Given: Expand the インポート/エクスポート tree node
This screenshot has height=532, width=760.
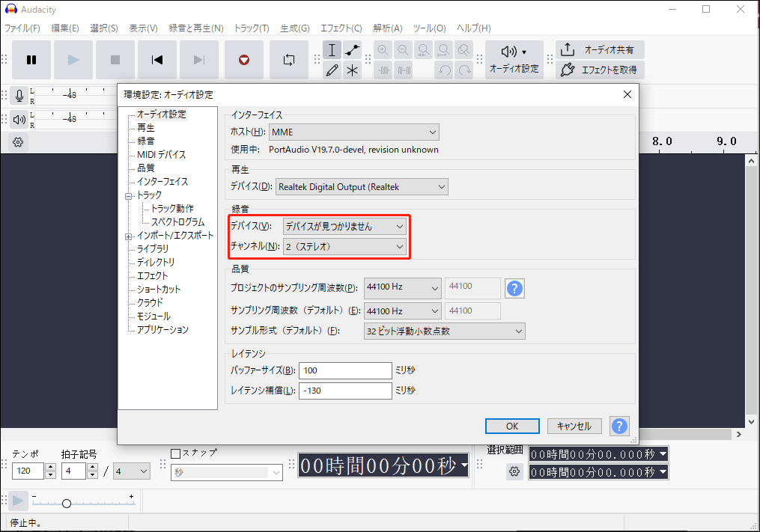Looking at the screenshot, I should 129,237.
